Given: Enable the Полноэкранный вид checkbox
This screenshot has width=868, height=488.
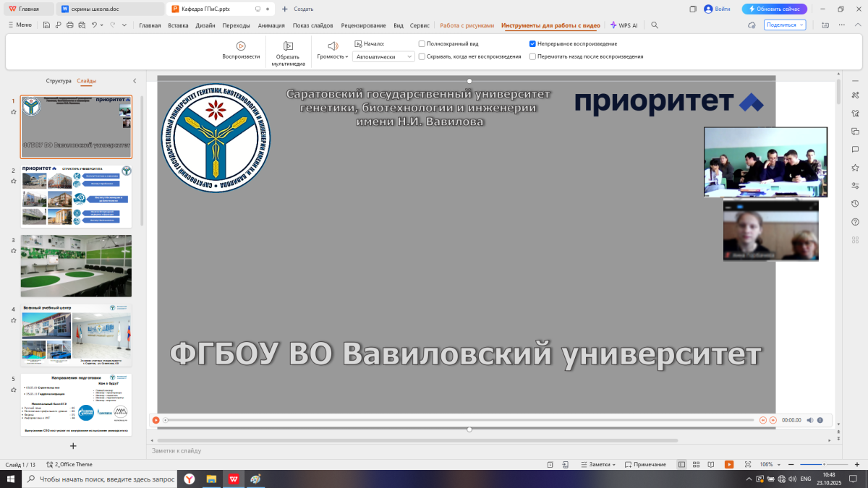Looking at the screenshot, I should coord(422,43).
